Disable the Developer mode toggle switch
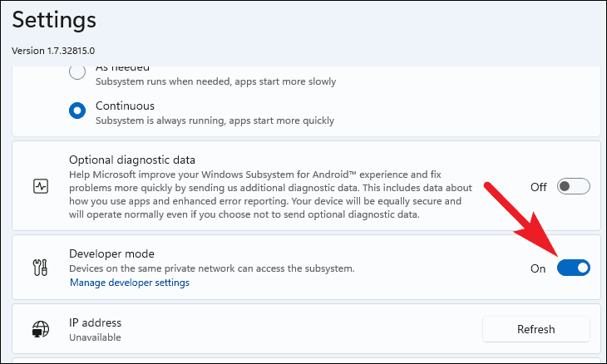The height and width of the screenshot is (364, 607). pyautogui.click(x=573, y=268)
